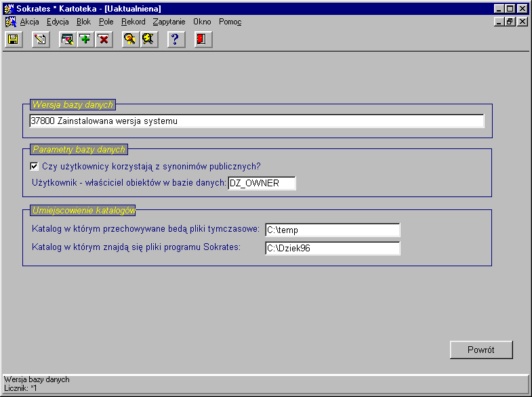Viewport: 532px width, 397px height.
Task: Open the Zapytanie menu
Action: click(169, 22)
